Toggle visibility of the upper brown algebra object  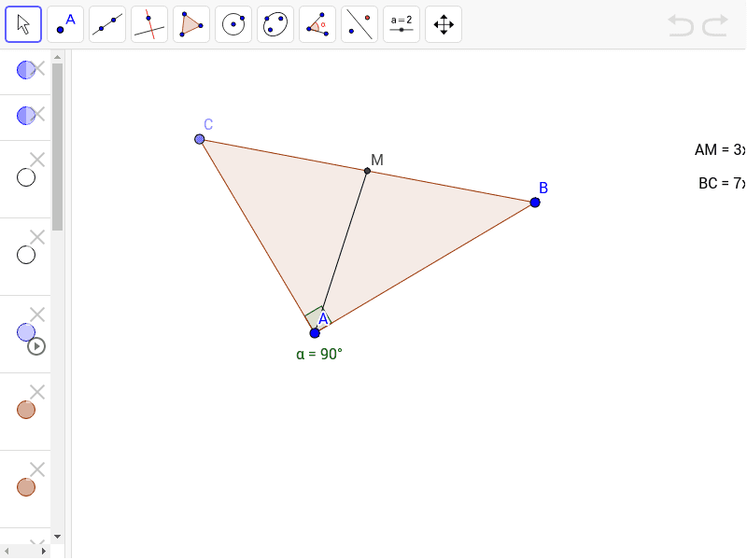(x=26, y=410)
